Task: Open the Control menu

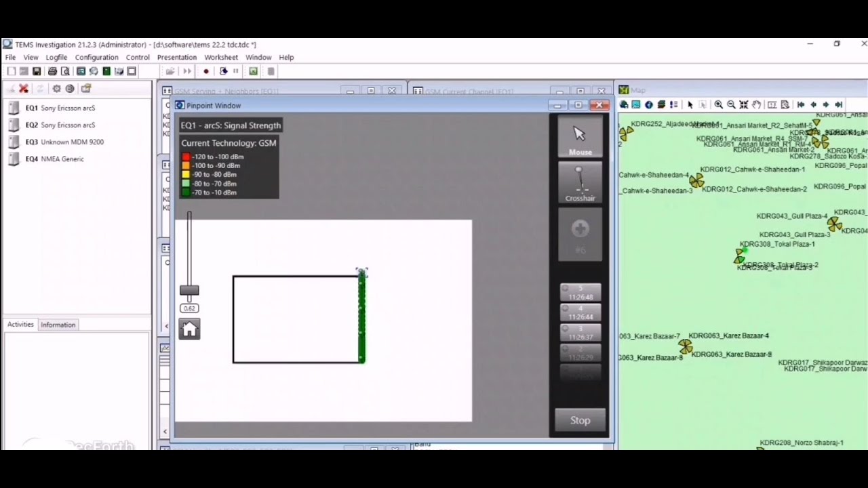Action: point(138,58)
